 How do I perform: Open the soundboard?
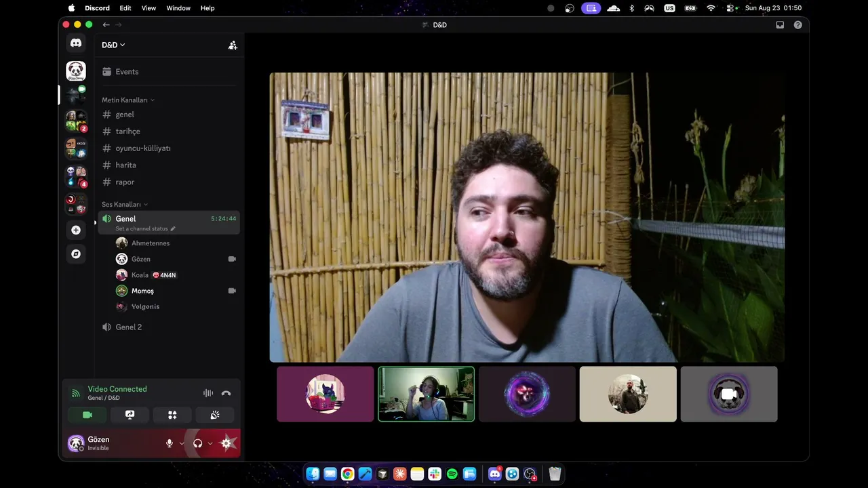tap(215, 415)
